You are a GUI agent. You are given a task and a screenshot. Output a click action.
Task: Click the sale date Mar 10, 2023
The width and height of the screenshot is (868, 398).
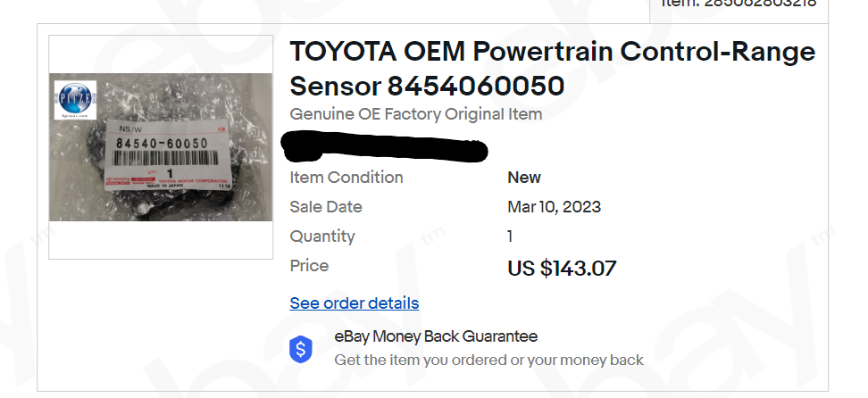[554, 207]
